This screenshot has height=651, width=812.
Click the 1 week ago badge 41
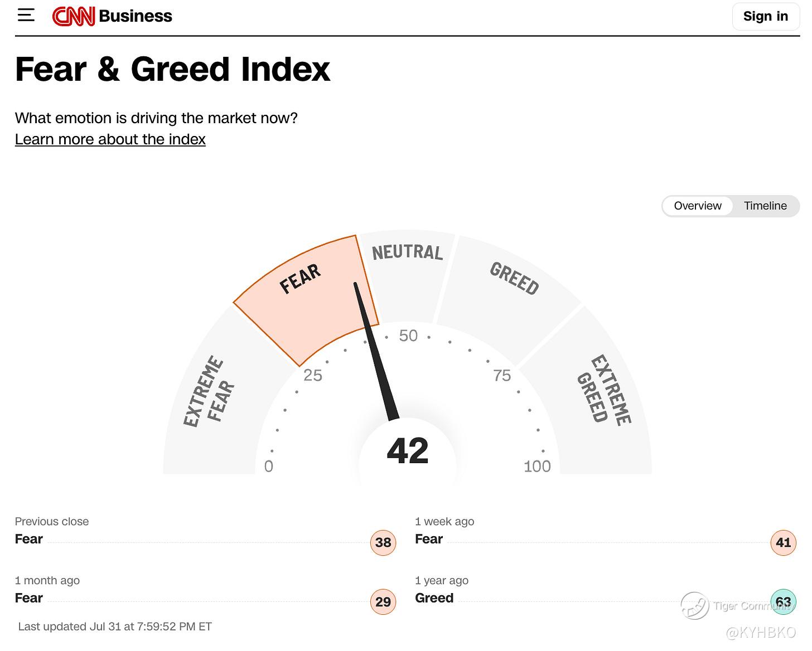pos(783,542)
